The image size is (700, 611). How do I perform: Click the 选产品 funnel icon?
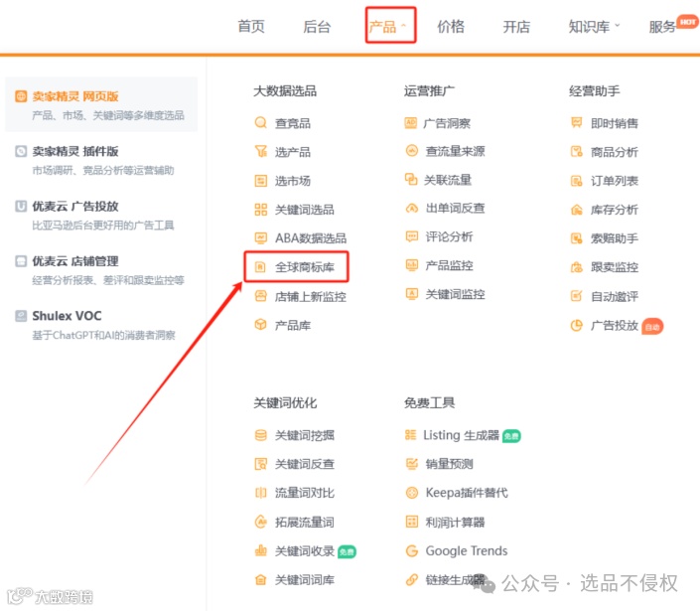[261, 151]
